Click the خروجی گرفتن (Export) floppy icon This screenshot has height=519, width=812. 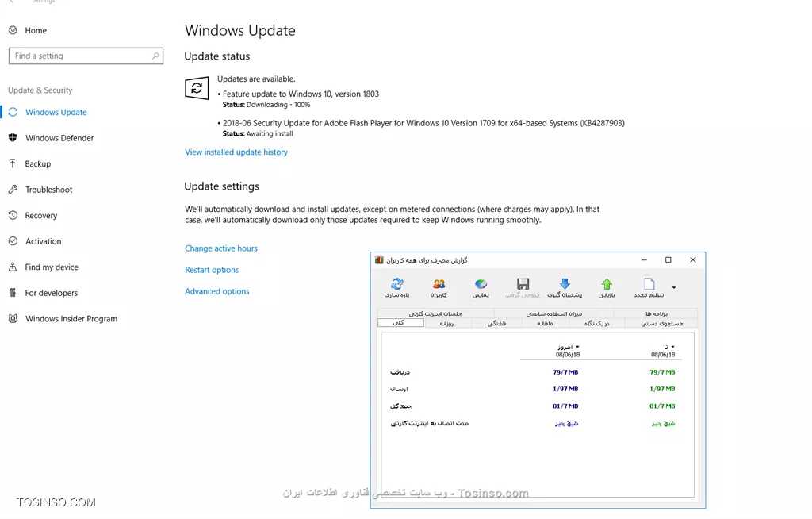pyautogui.click(x=523, y=284)
